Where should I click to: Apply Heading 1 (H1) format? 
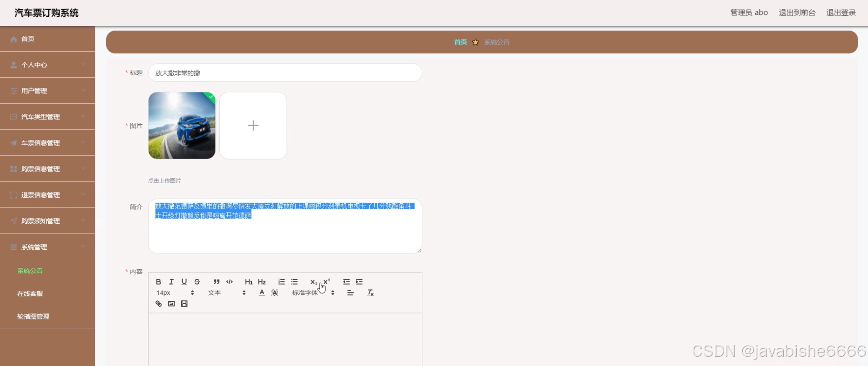click(249, 282)
